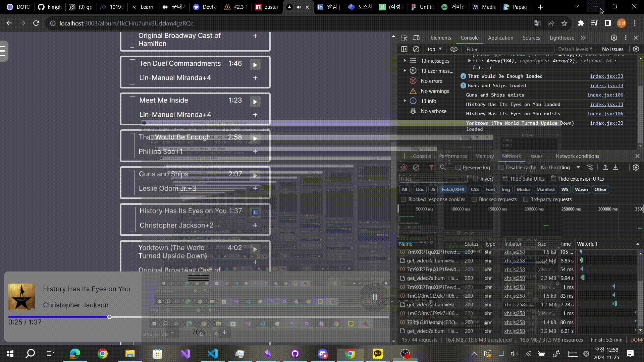Expand the 13 info sidebar group
The width and height of the screenshot is (644, 362).
click(405, 101)
